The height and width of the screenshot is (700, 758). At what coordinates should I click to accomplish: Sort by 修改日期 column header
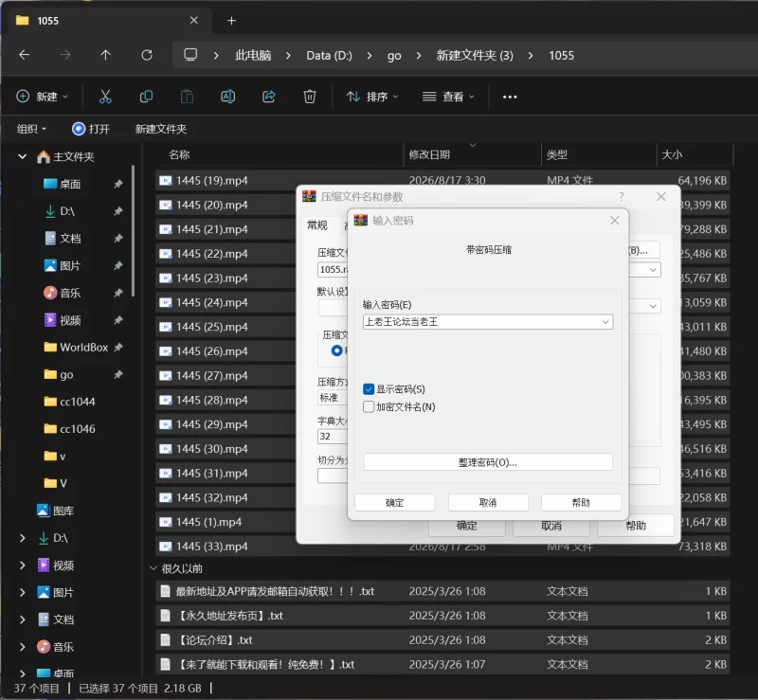[429, 154]
